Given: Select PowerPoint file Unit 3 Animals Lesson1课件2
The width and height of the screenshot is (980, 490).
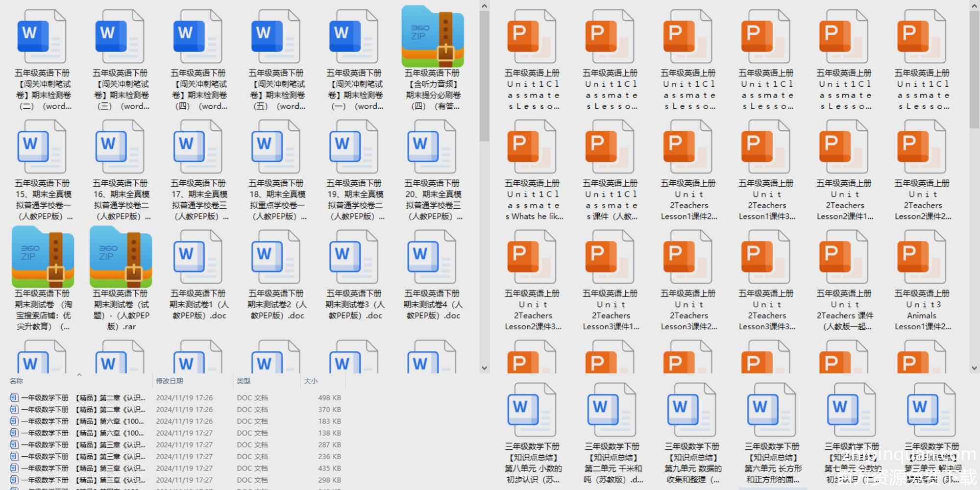Looking at the screenshot, I should 921,257.
